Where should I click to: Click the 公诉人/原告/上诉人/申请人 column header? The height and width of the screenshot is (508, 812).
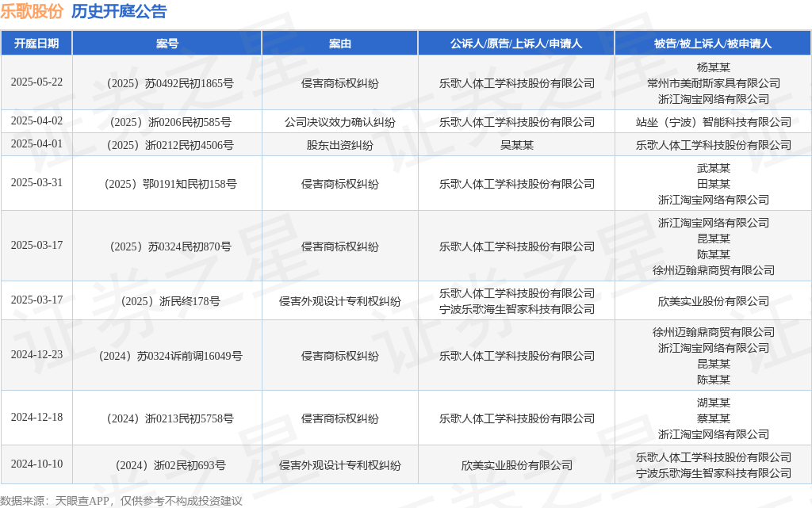[x=515, y=44]
